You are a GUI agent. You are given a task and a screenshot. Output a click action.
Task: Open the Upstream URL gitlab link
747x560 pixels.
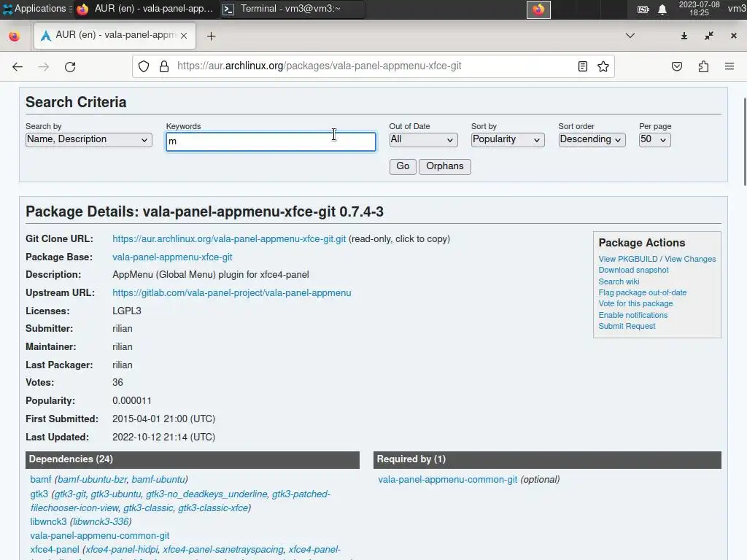[x=231, y=293]
